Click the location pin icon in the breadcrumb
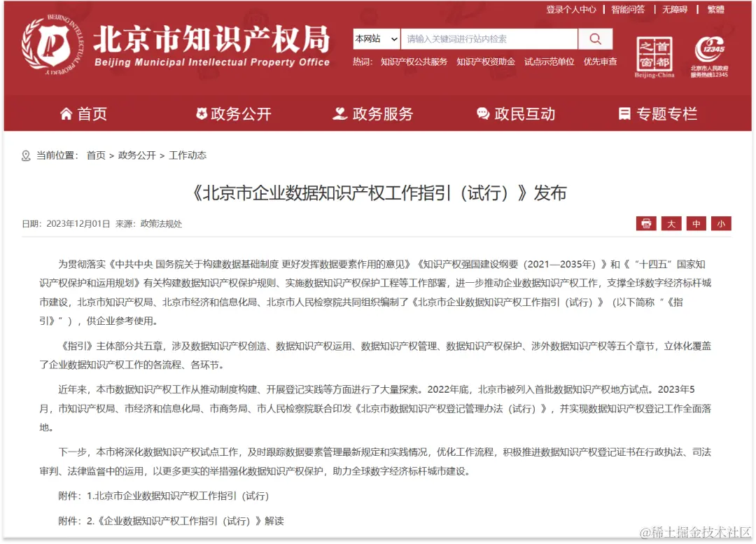The width and height of the screenshot is (756, 544). [25, 155]
